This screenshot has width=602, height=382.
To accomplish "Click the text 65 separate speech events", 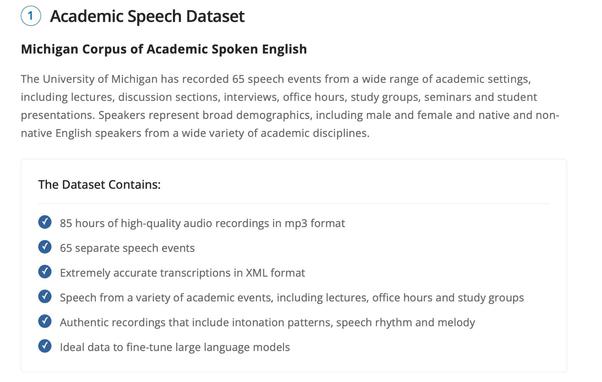I will (x=127, y=248).
